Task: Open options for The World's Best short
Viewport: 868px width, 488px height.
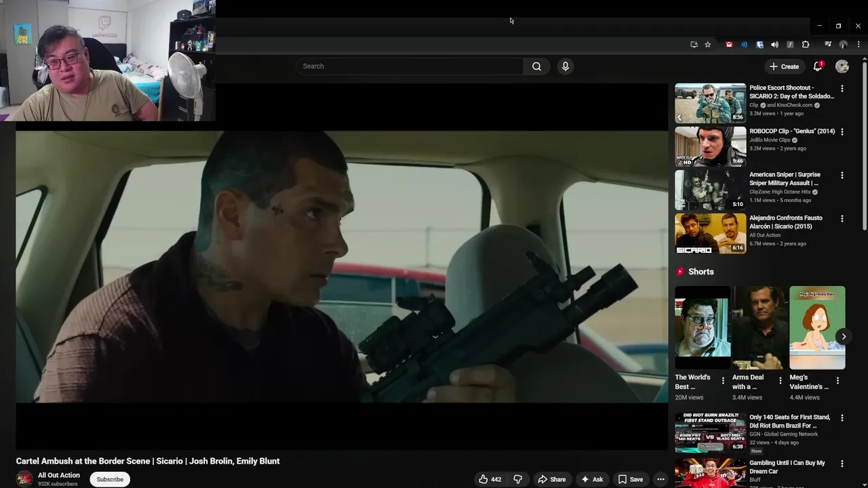Action: 723,381
